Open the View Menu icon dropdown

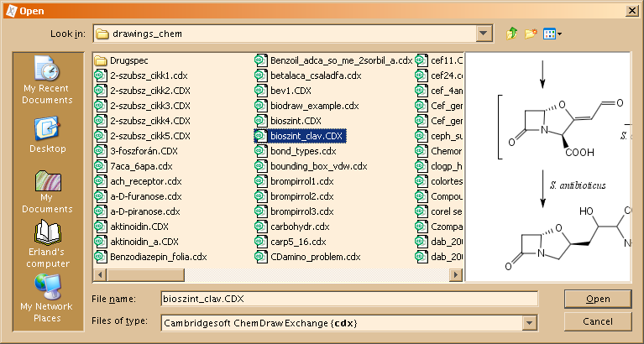point(552,34)
